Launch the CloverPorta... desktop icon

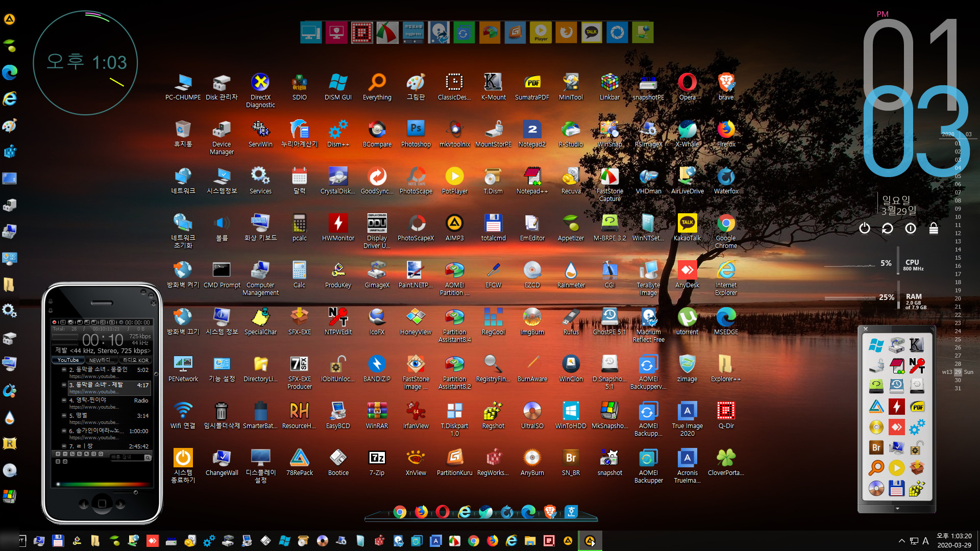click(726, 462)
